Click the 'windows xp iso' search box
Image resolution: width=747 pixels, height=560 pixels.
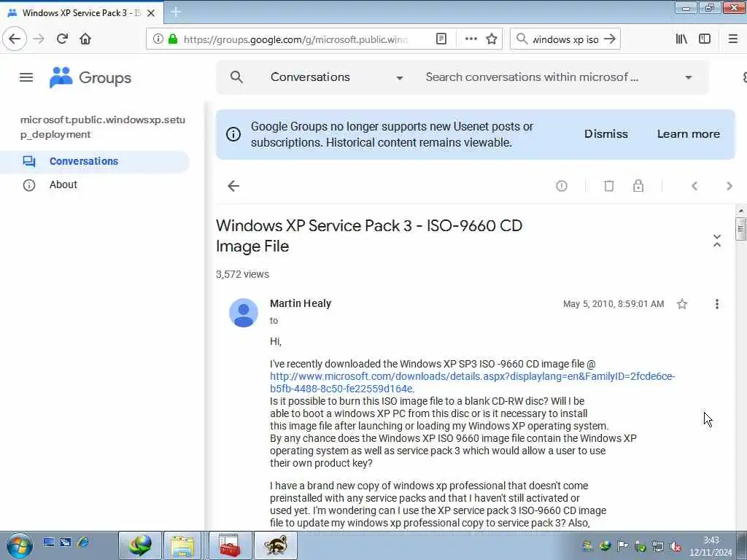(565, 39)
